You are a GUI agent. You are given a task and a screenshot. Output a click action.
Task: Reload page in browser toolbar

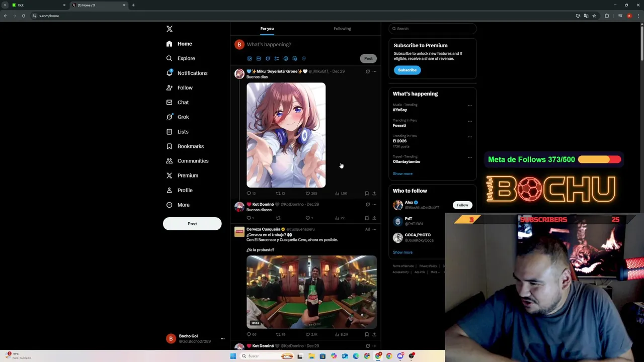[24, 16]
